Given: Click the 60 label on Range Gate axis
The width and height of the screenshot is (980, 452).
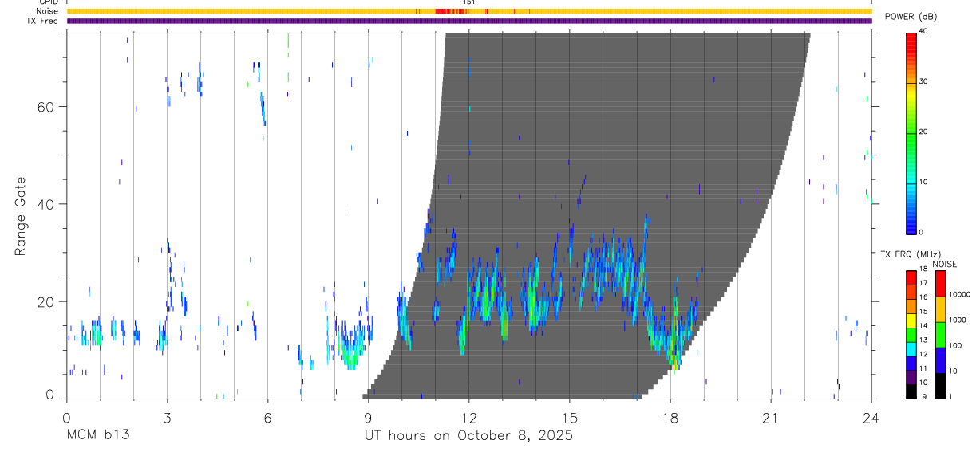Looking at the screenshot, I should tap(47, 106).
